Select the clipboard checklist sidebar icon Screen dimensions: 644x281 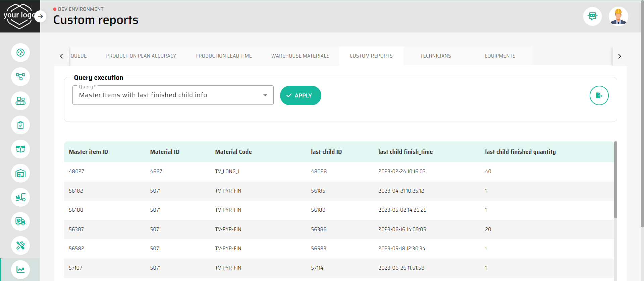pos(20,125)
